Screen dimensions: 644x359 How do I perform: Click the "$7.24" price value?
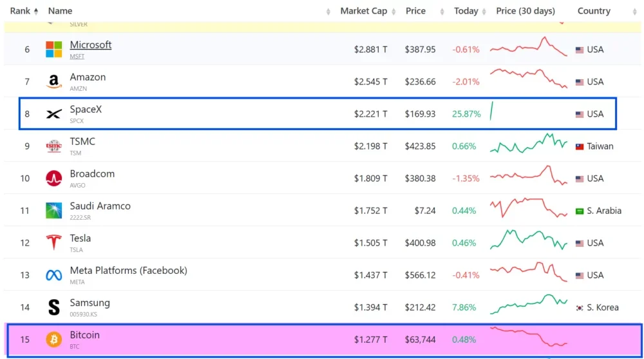pyautogui.click(x=424, y=211)
